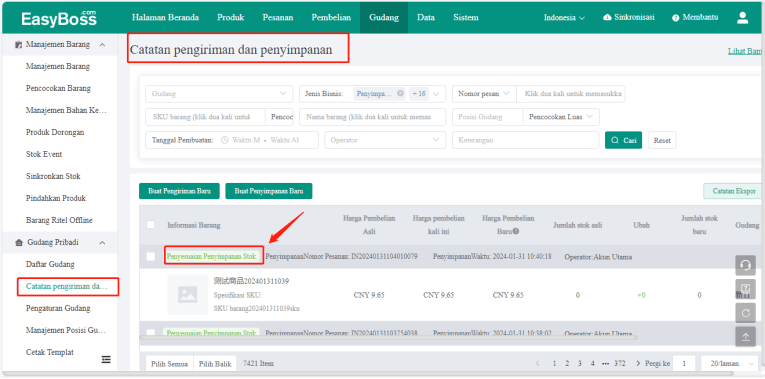This screenshot has width=765, height=379.
Task: Click the customer service headset icon
Action: tap(745, 265)
